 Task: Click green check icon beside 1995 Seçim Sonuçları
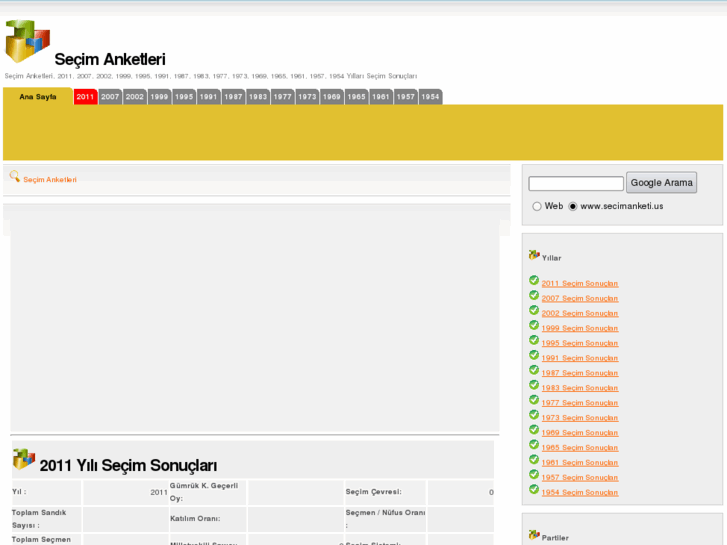534,340
